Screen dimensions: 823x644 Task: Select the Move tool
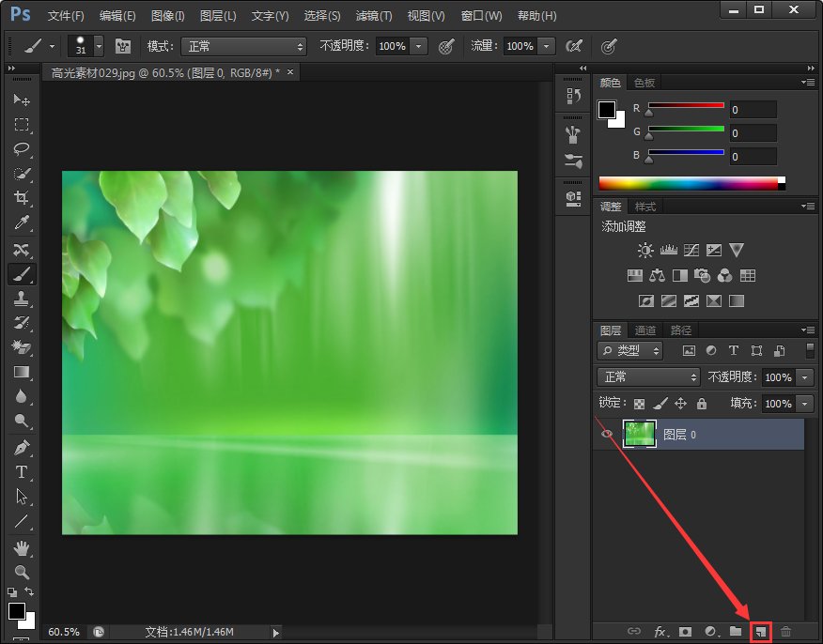tap(21, 100)
